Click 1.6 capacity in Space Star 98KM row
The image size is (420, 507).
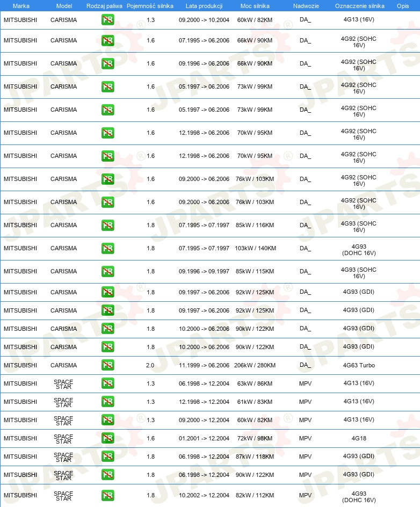click(151, 438)
